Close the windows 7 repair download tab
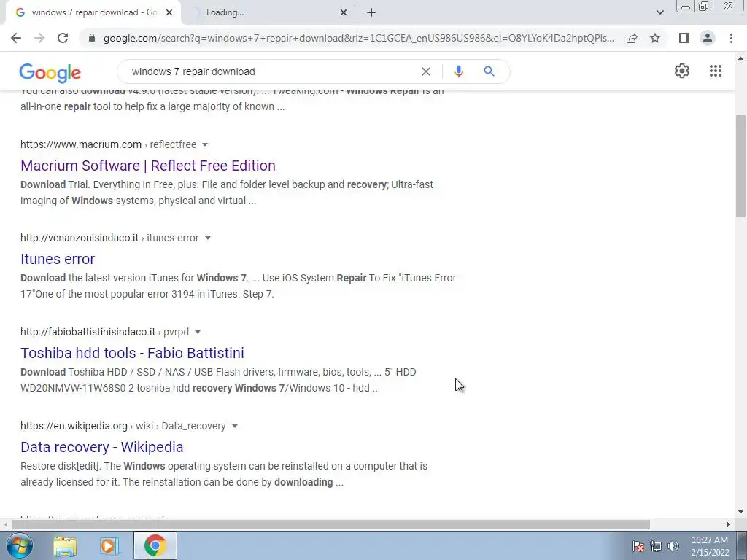This screenshot has height=560, width=747. [x=169, y=12]
